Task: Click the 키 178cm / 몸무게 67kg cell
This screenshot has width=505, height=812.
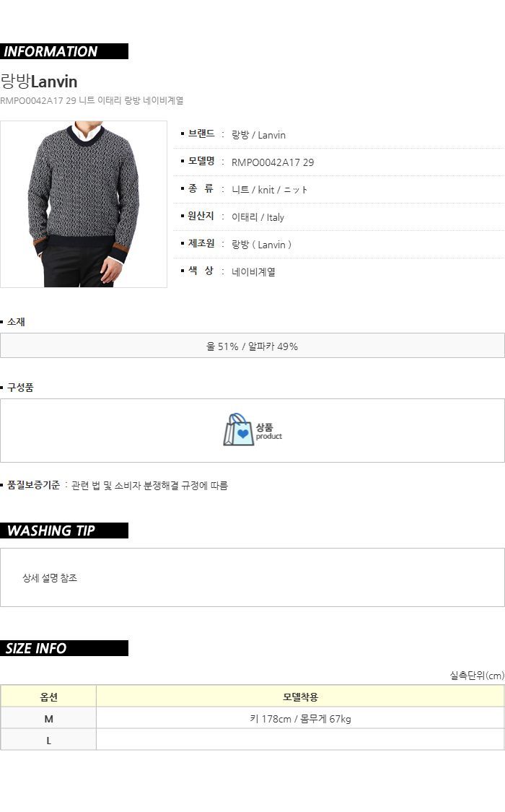Action: pyautogui.click(x=300, y=718)
